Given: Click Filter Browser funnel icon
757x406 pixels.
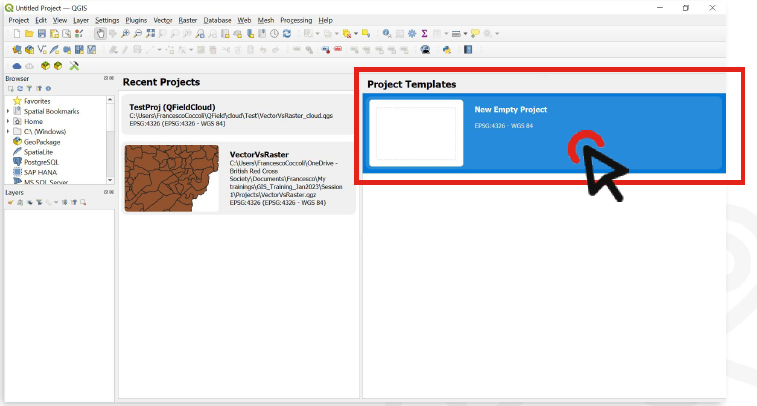Looking at the screenshot, I should coord(29,89).
